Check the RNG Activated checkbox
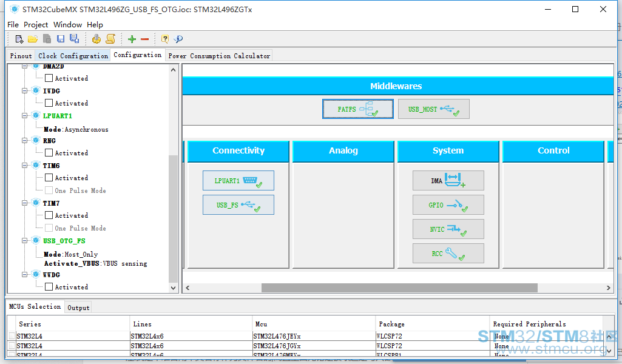 pos(49,153)
